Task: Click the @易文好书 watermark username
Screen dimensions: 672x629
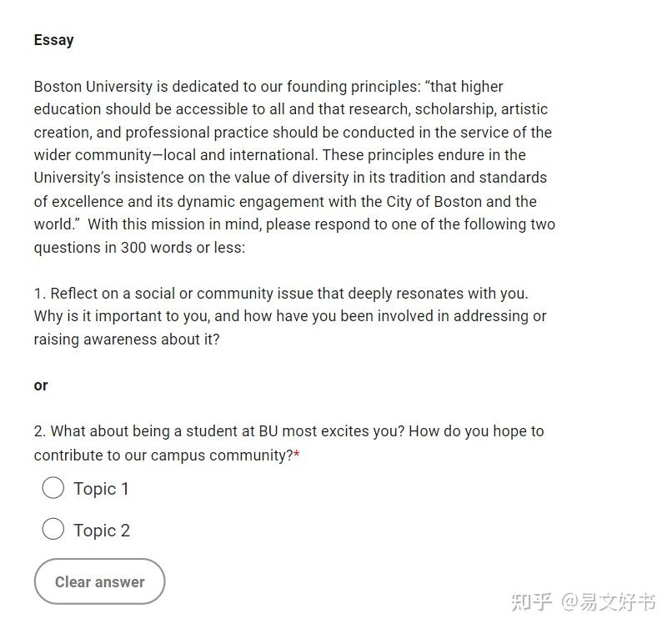Action: [x=609, y=601]
